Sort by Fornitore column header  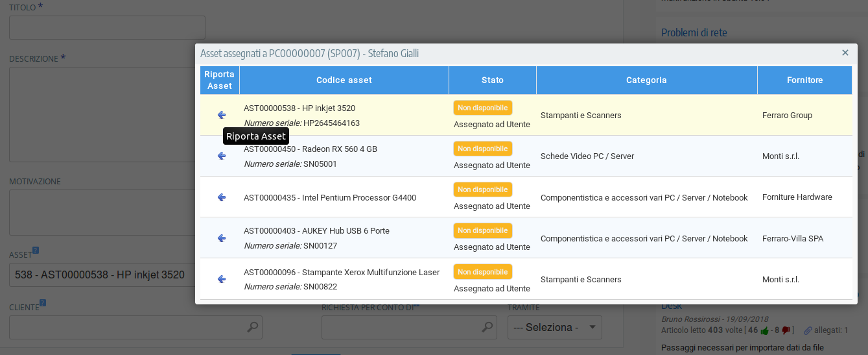pos(805,80)
